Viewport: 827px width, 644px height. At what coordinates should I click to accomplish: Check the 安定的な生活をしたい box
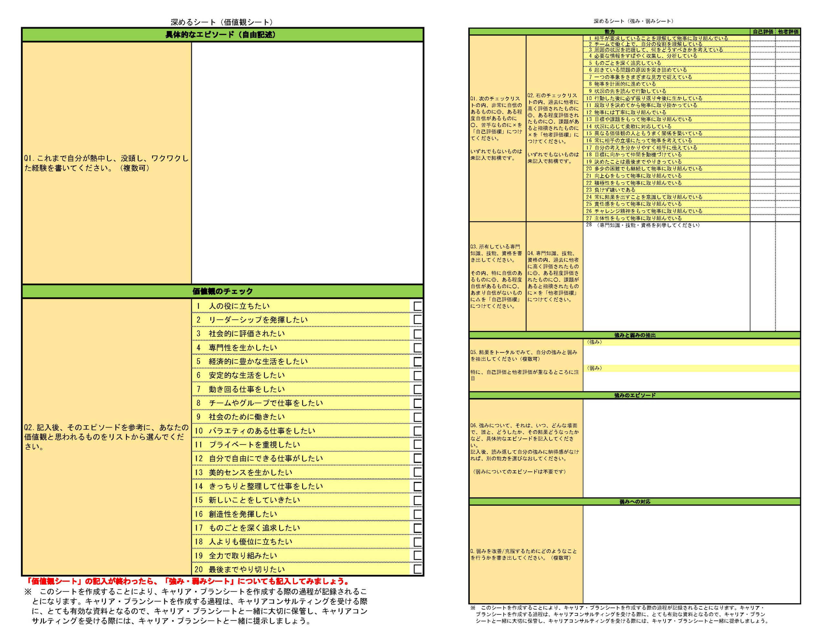tap(418, 375)
